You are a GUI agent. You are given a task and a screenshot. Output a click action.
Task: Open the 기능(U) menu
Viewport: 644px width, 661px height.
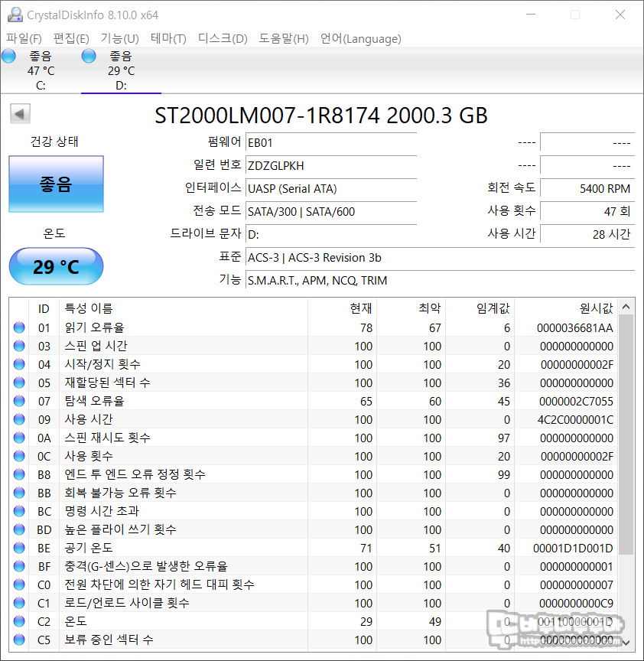(x=119, y=39)
